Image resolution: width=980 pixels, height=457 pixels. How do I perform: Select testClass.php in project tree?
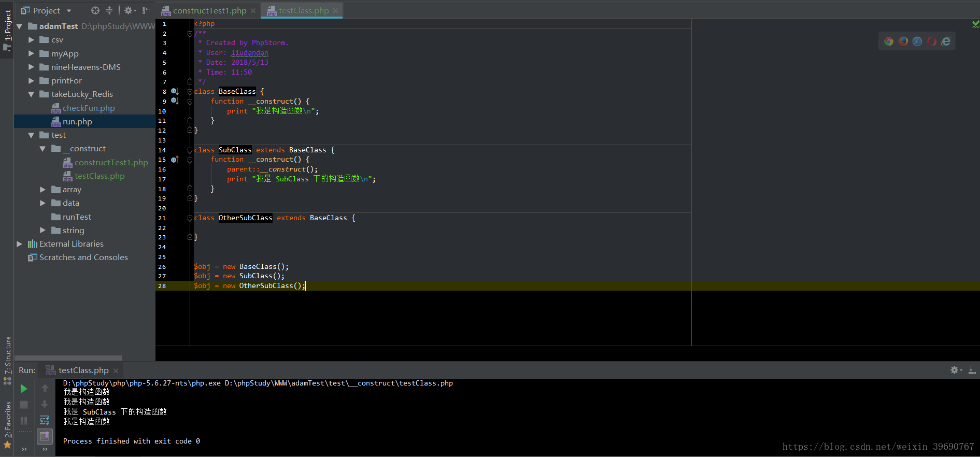click(100, 176)
